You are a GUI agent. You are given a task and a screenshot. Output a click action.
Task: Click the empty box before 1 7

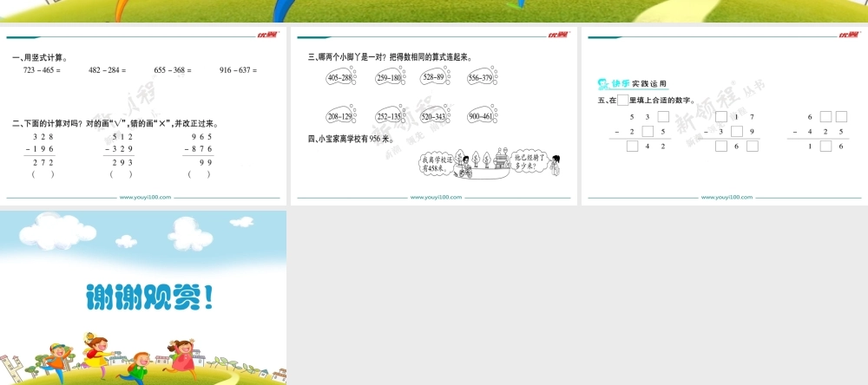pyautogui.click(x=720, y=117)
